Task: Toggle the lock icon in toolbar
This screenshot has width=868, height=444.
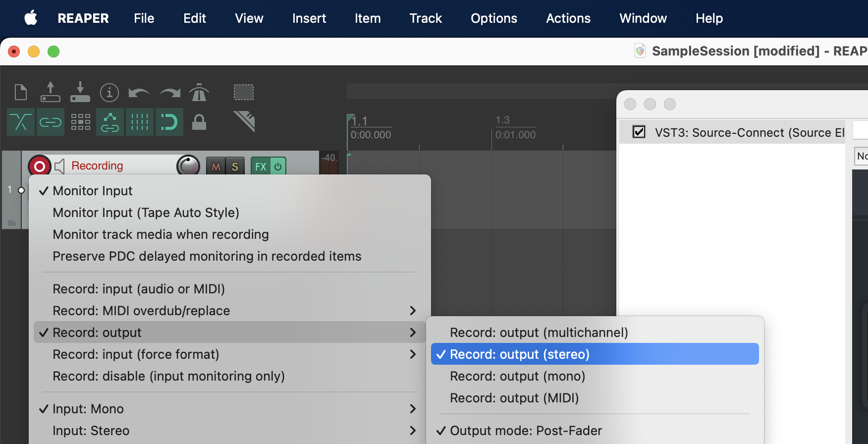Action: (199, 122)
